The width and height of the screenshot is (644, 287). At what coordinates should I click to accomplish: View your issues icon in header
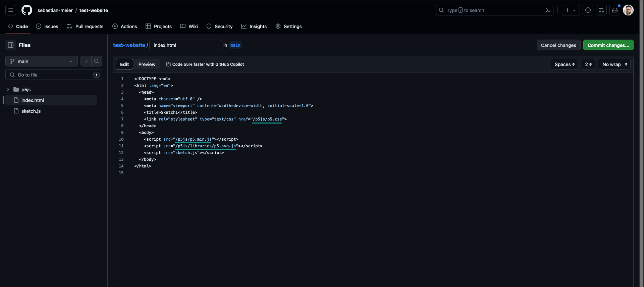click(588, 10)
